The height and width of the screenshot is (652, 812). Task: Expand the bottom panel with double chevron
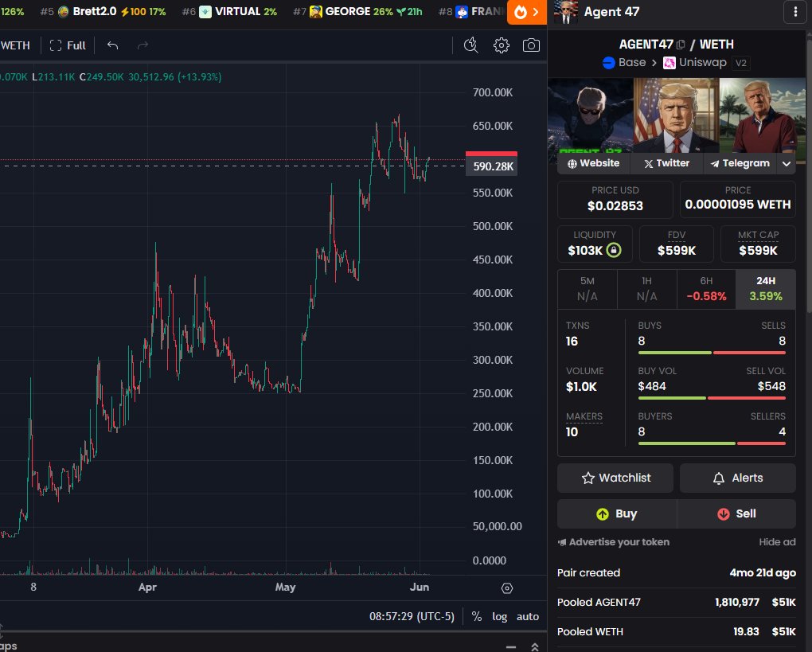[x=534, y=646]
